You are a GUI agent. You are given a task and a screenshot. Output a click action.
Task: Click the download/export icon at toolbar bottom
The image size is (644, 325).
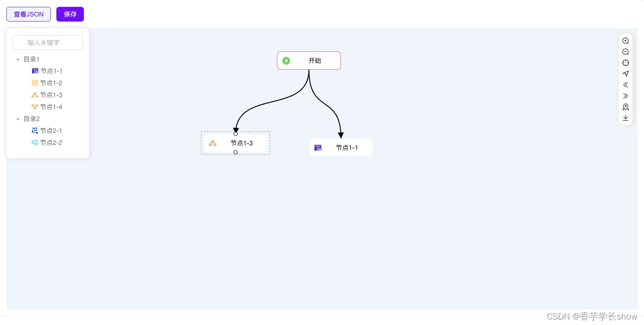pyautogui.click(x=626, y=118)
